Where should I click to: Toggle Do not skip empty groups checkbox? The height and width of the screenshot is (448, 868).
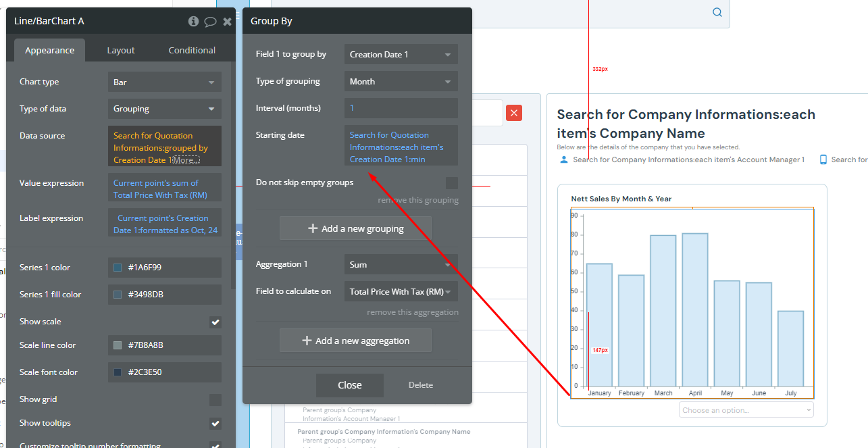pos(452,182)
